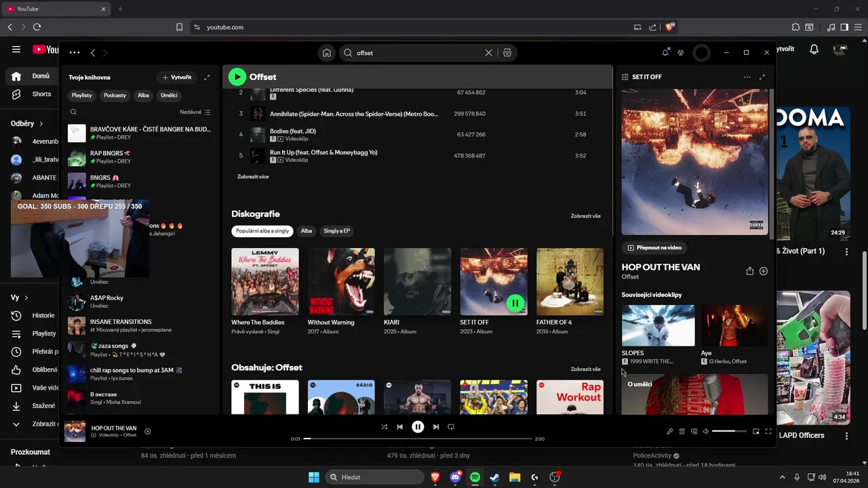This screenshot has width=868, height=488.
Task: Skip to next track
Action: coord(436,427)
